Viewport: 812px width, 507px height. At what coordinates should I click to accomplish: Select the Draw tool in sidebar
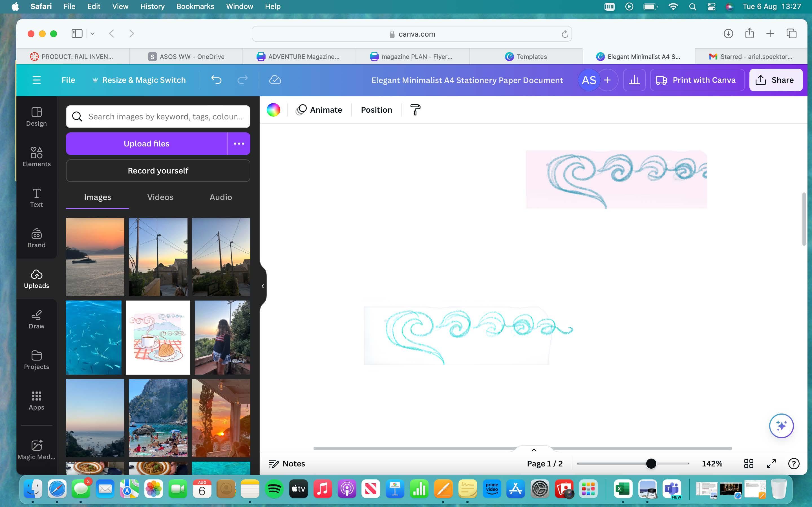click(x=36, y=319)
